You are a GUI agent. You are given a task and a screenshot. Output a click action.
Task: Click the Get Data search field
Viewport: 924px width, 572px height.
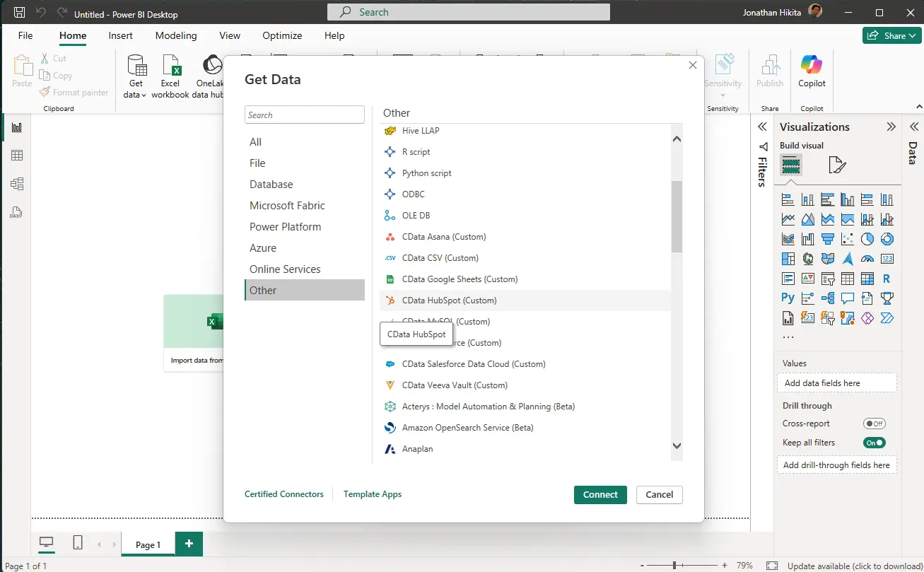304,115
